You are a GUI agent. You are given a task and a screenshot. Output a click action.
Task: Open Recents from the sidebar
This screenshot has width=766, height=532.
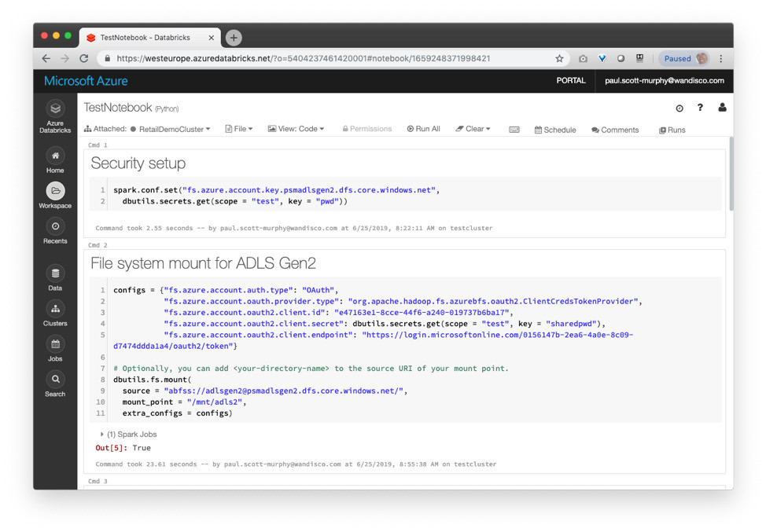tap(55, 227)
